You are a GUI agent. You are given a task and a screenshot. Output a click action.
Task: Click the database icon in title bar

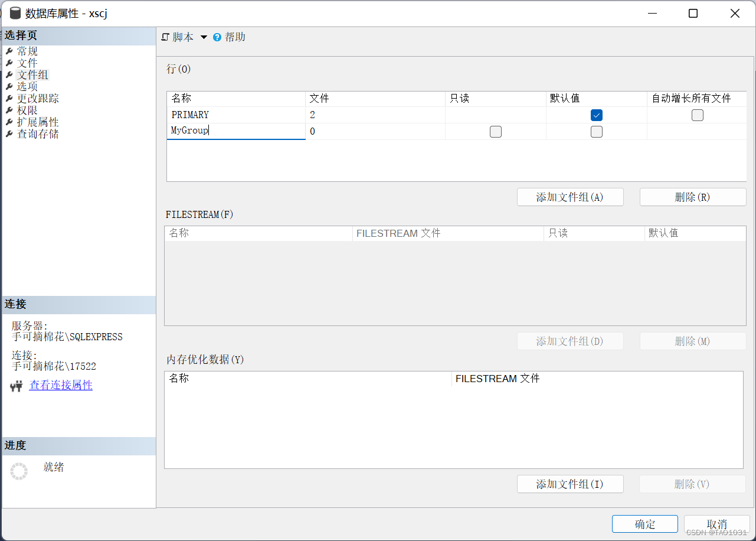pos(15,13)
